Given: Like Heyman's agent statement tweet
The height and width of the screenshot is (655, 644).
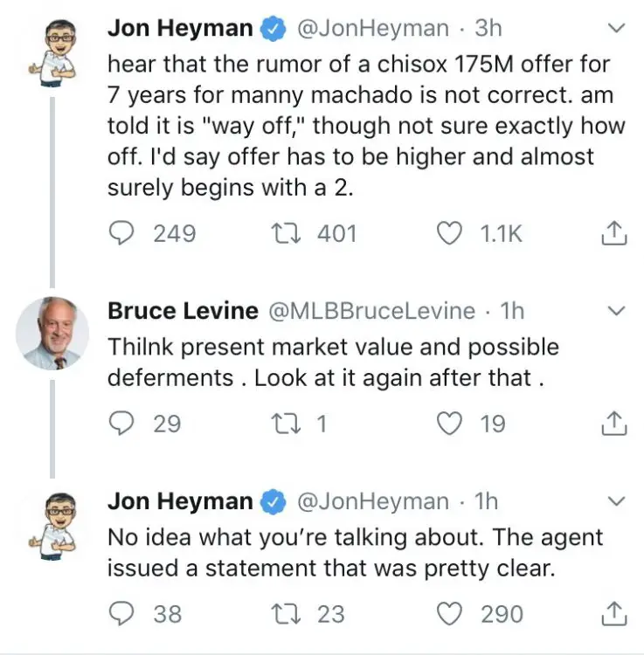Looking at the screenshot, I should [448, 614].
